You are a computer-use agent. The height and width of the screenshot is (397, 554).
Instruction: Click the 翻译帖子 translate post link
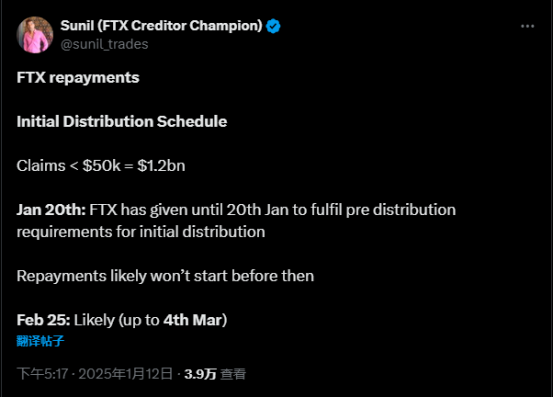click(x=40, y=341)
